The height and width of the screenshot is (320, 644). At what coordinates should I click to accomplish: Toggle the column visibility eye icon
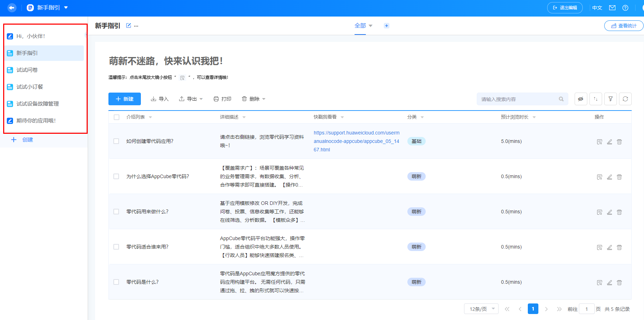(581, 99)
